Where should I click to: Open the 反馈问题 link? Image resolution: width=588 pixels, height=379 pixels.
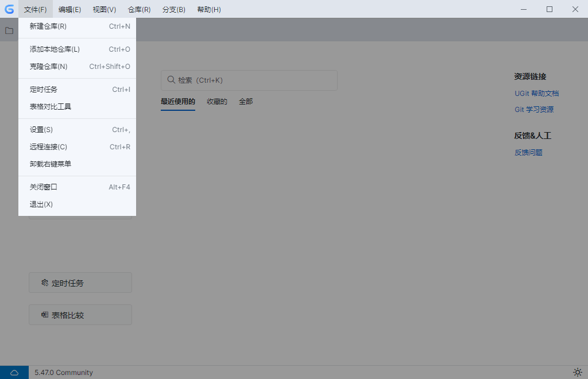click(x=528, y=153)
